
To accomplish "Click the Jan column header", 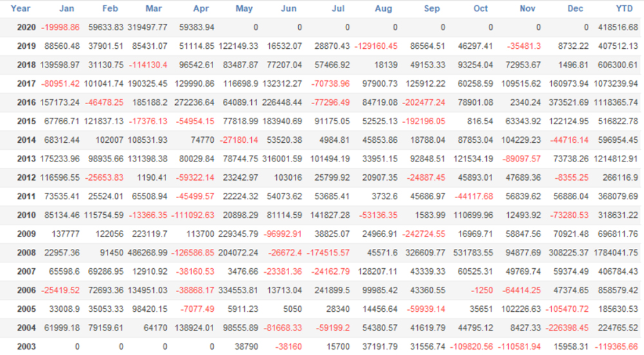I will [66, 9].
